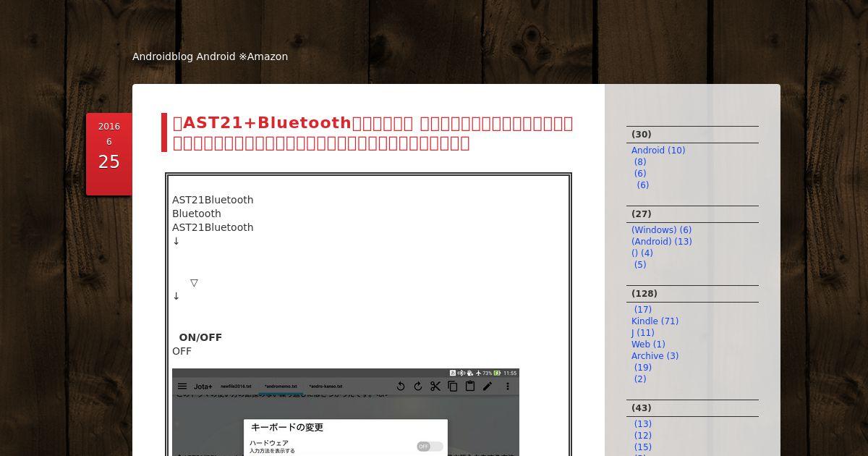Switch to the *andromemo.txt tab
This screenshot has width=868, height=456.
281,387
